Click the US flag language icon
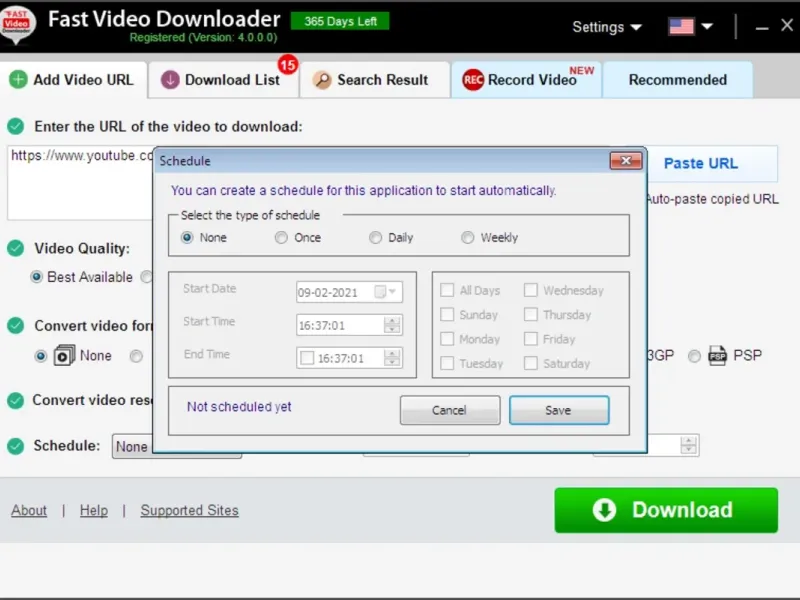This screenshot has height=600, width=800. [x=681, y=27]
